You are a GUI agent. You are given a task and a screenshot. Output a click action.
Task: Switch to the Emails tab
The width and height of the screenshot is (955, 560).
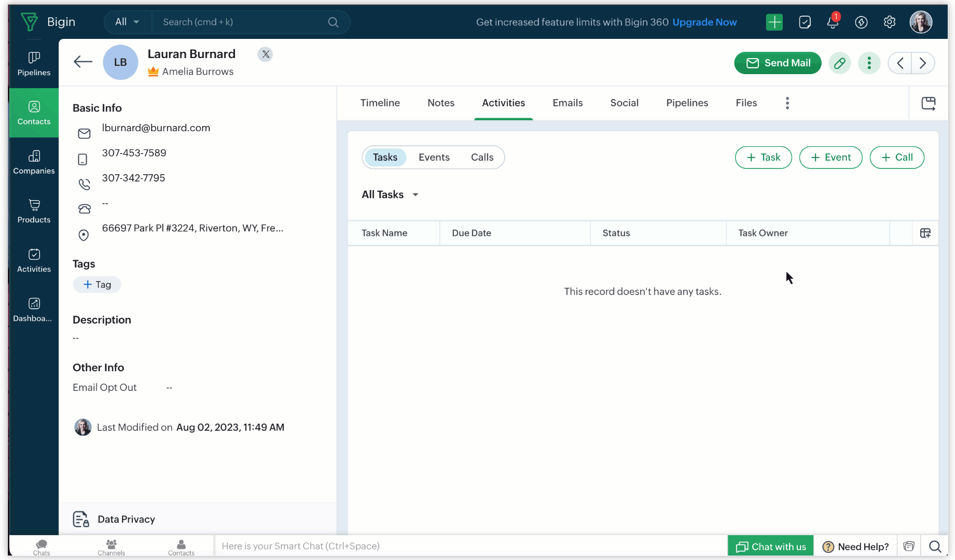[x=568, y=103]
